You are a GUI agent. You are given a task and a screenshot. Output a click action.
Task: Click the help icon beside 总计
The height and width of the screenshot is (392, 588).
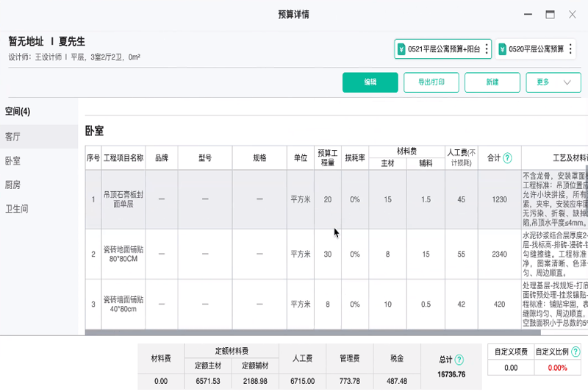tap(459, 360)
